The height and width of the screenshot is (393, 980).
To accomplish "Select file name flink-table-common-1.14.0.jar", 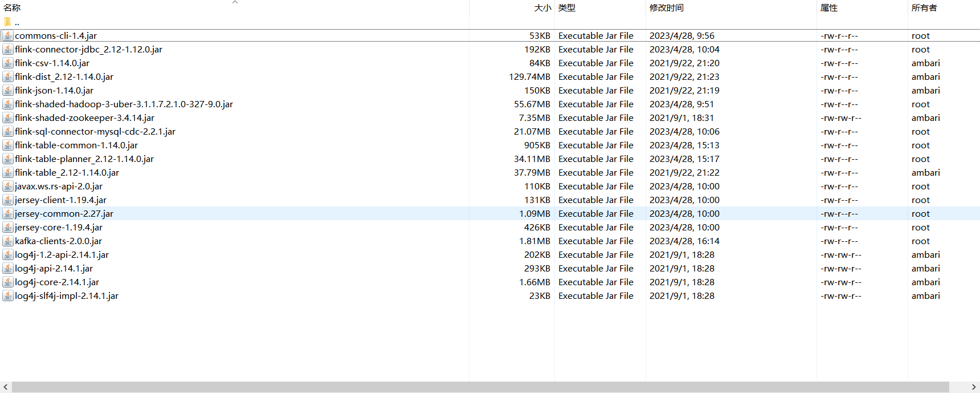I will 76,145.
